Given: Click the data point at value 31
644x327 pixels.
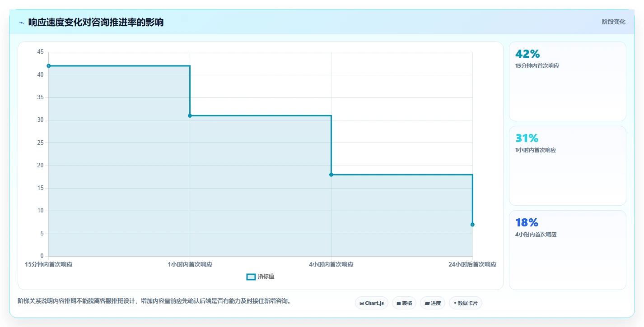Looking at the screenshot, I should (x=190, y=116).
